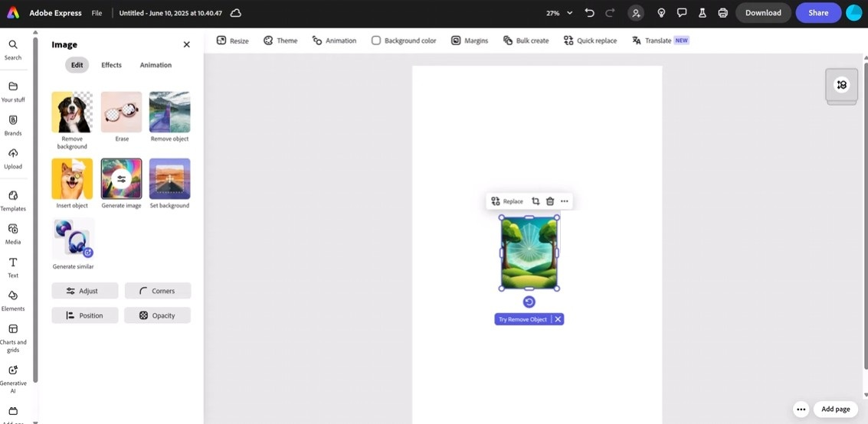Click the Corners button
868x424 pixels.
(x=158, y=291)
